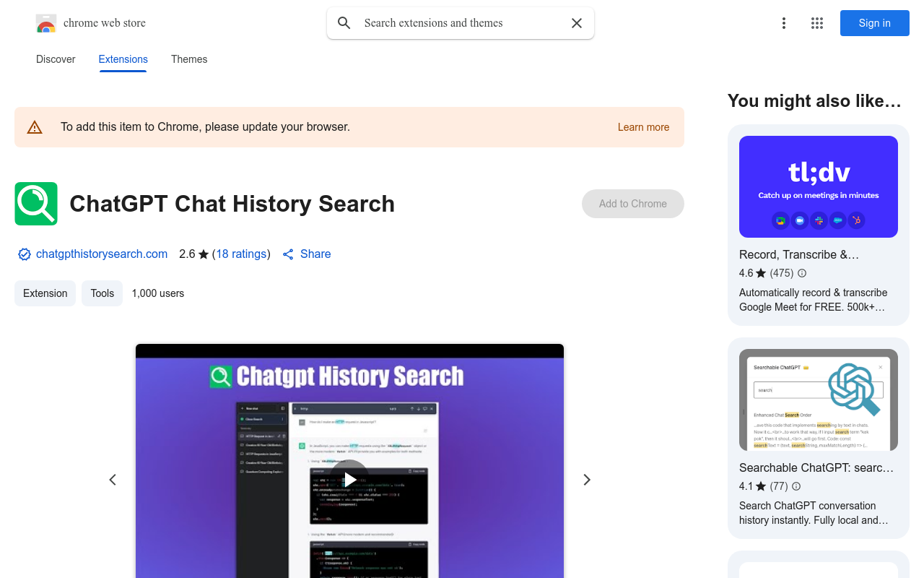Open the Discover tab
This screenshot has width=924, height=578.
tap(55, 59)
